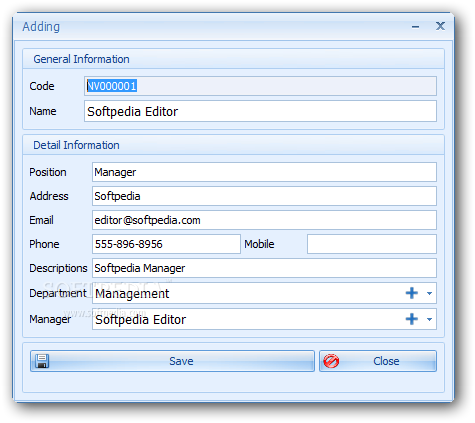475x423 pixels.
Task: Expand the Department dropdown arrow
Action: [x=429, y=293]
